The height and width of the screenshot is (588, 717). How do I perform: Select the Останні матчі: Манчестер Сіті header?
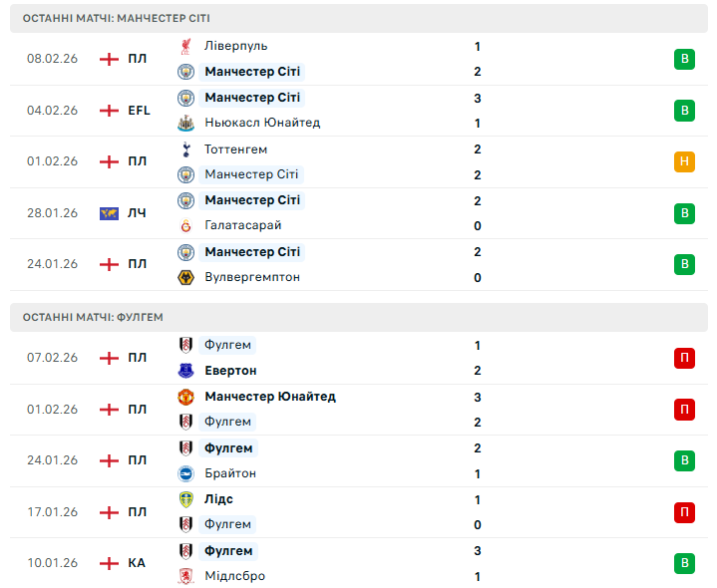116,18
